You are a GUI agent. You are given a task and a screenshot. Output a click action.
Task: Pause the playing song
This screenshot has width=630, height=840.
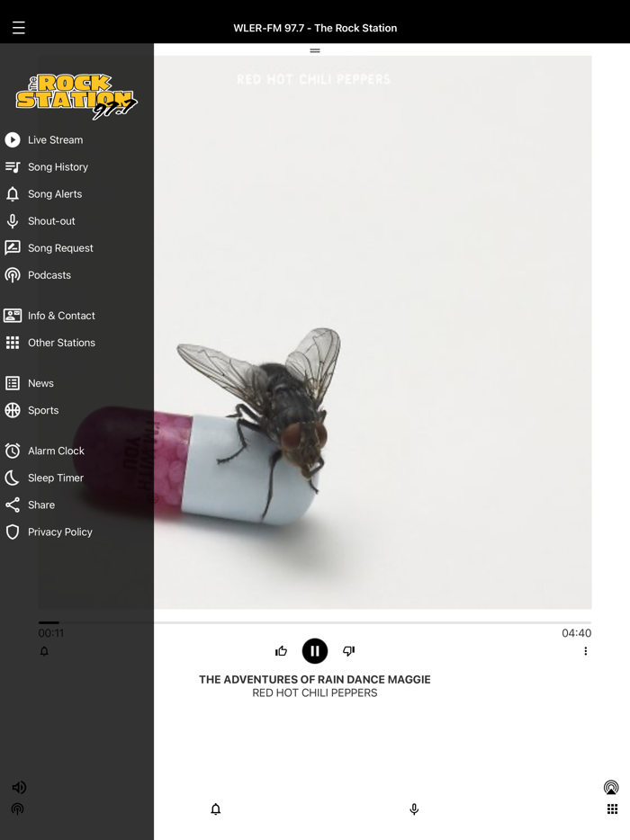(x=315, y=651)
